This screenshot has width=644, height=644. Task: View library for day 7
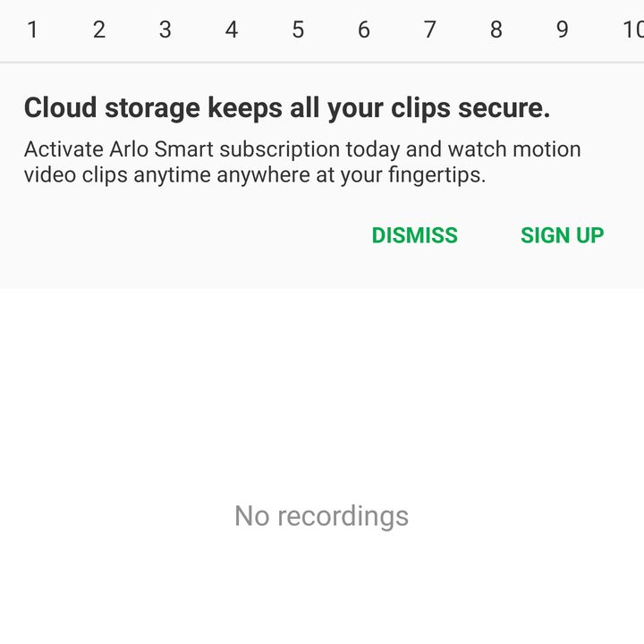430,30
